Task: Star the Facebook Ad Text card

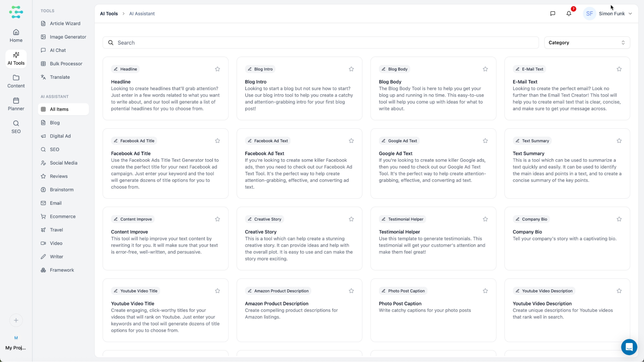Action: (x=351, y=141)
